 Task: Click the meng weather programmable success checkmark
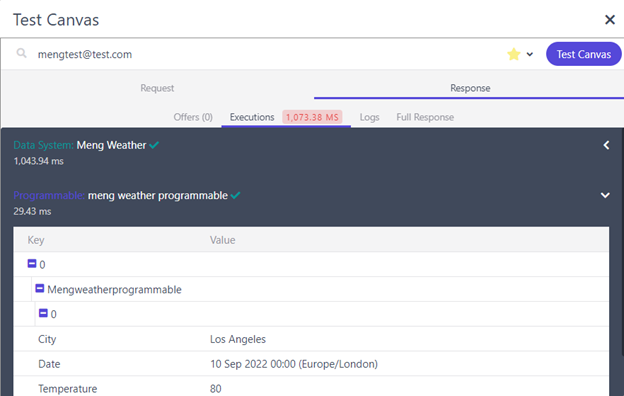(235, 195)
